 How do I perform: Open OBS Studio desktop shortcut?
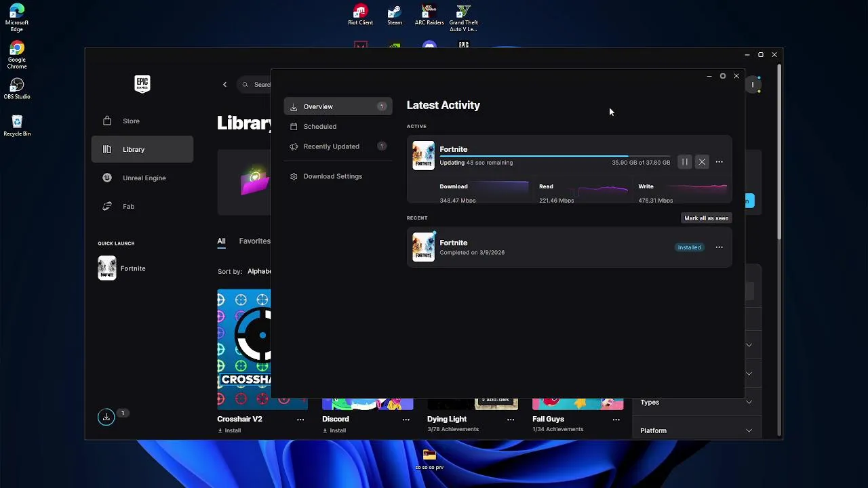point(17,89)
